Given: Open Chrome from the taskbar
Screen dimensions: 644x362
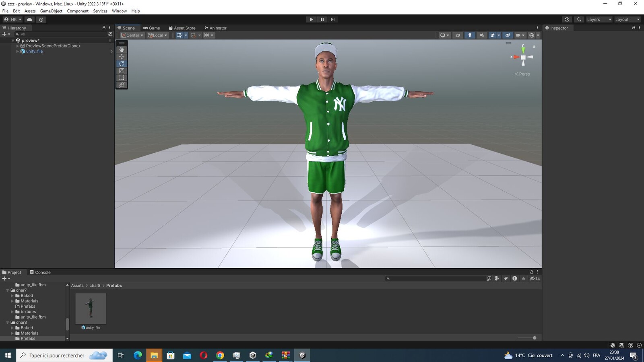Looking at the screenshot, I should coord(220,355).
